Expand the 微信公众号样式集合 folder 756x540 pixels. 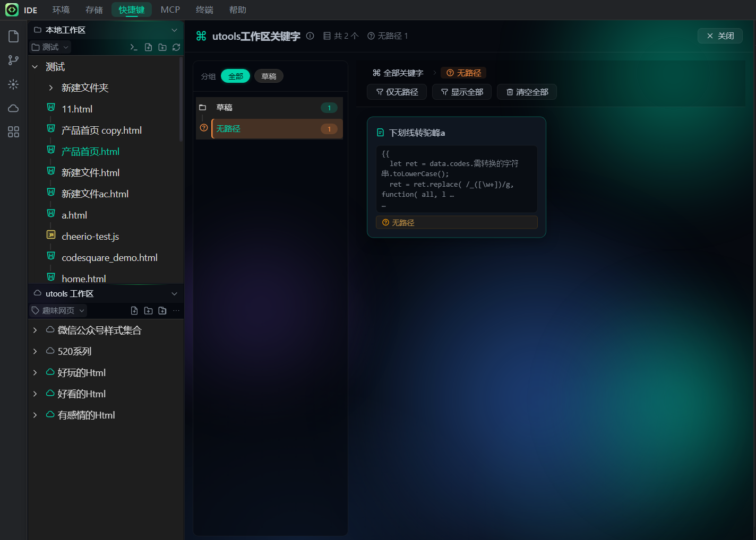click(x=35, y=330)
